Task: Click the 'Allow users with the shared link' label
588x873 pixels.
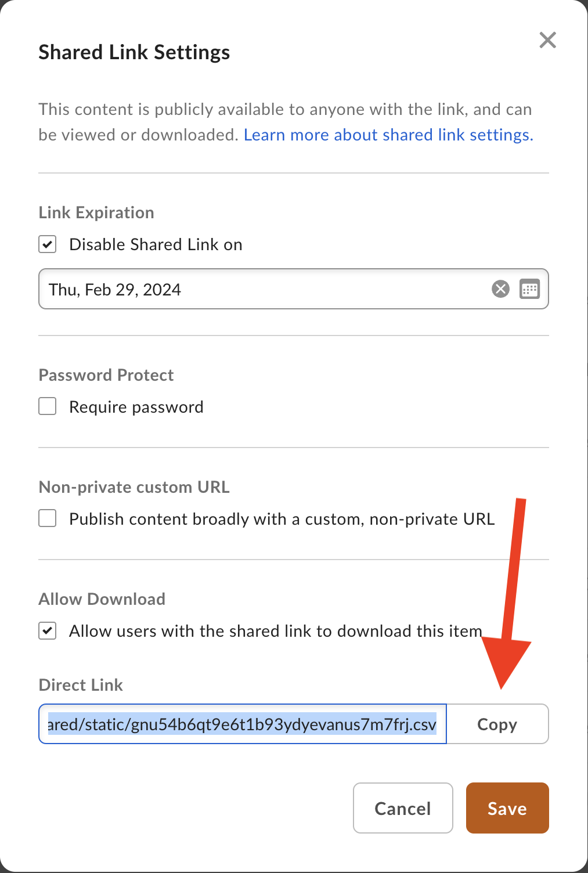Action: (x=276, y=631)
